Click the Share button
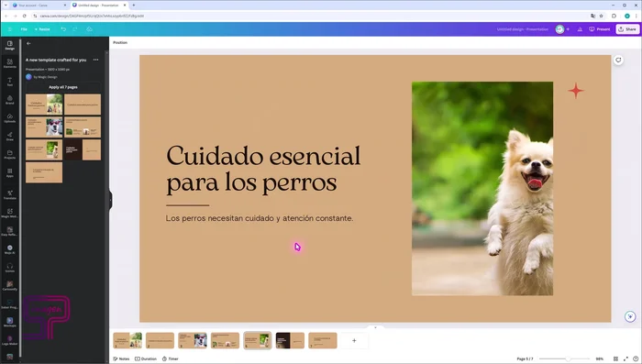 627,29
